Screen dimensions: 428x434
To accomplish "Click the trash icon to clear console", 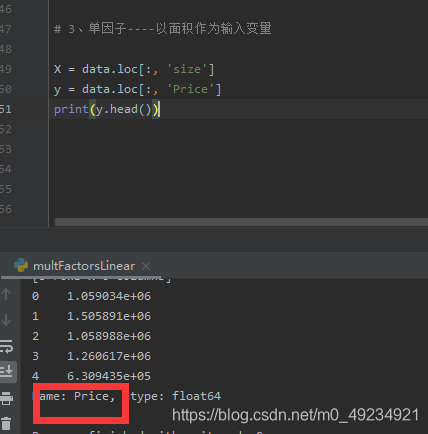I will click(x=7, y=423).
